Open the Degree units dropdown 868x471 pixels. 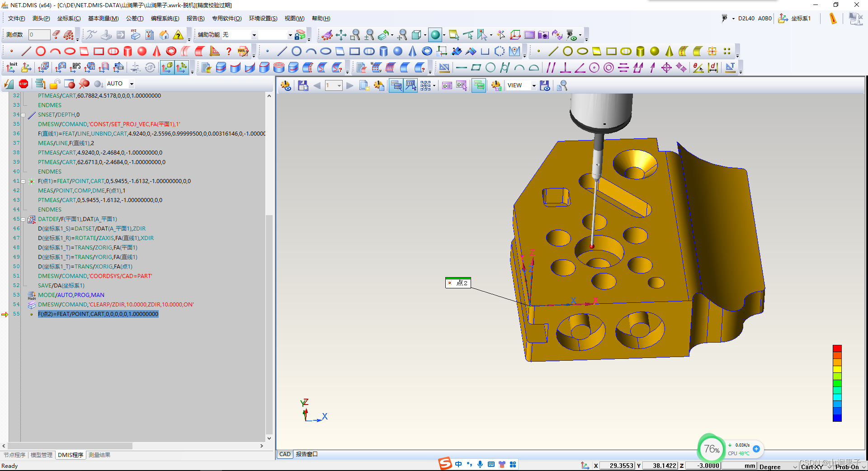[795, 466]
